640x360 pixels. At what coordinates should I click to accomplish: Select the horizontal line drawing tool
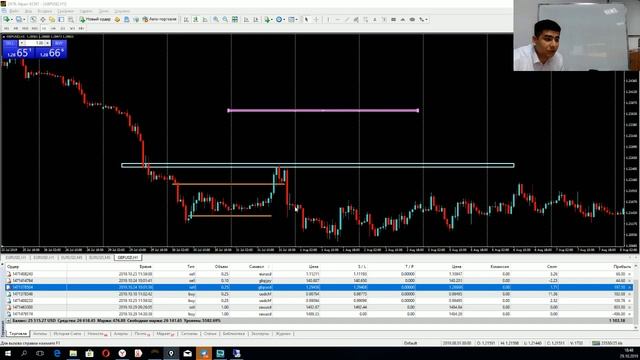pos(338,19)
